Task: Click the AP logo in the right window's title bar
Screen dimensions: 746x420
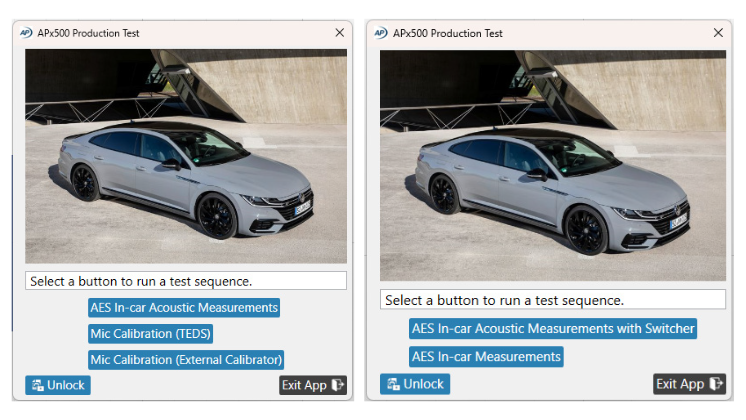Action: pyautogui.click(x=380, y=32)
